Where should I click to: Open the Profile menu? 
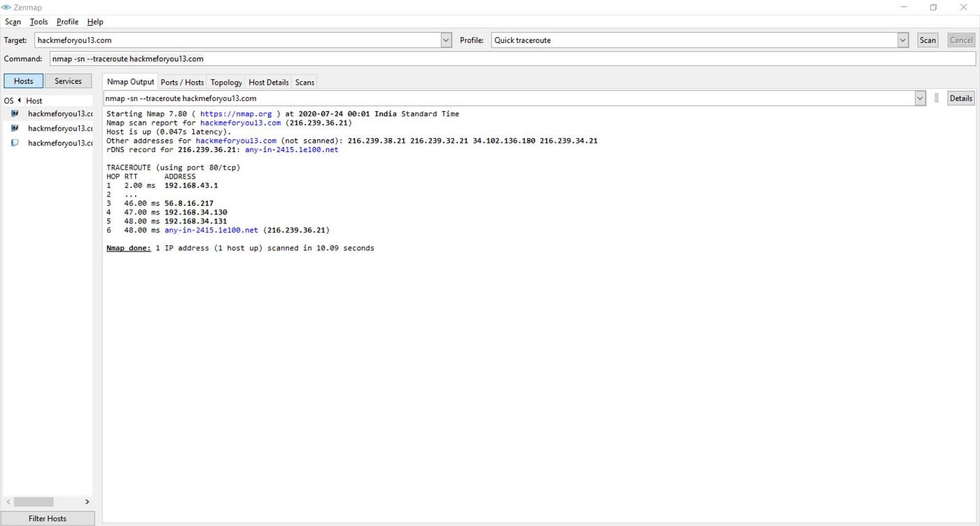(x=67, y=22)
